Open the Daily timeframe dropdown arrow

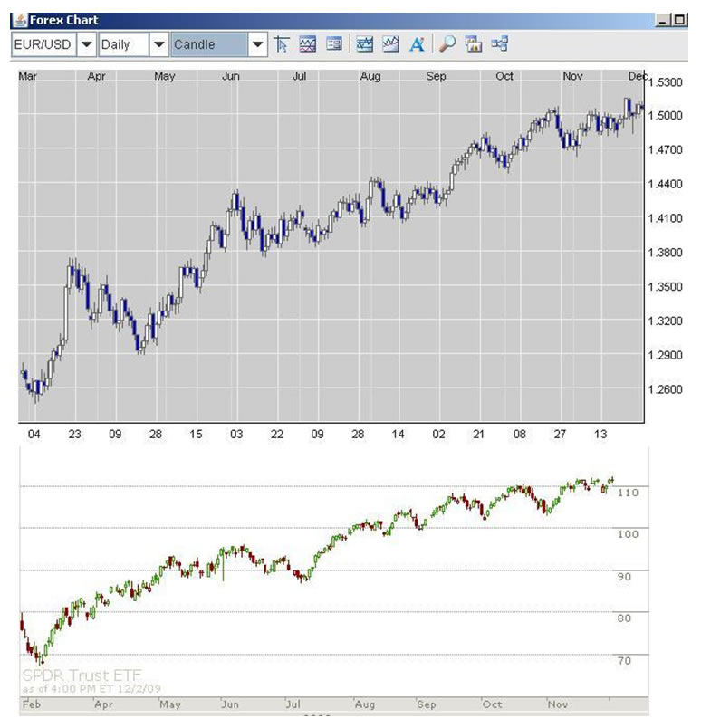(x=158, y=44)
